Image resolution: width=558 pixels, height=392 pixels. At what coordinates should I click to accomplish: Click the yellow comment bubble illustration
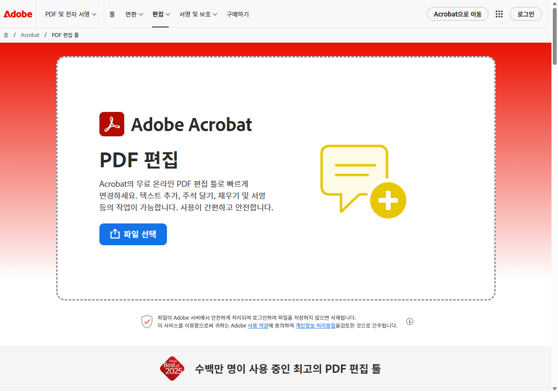tap(354, 170)
